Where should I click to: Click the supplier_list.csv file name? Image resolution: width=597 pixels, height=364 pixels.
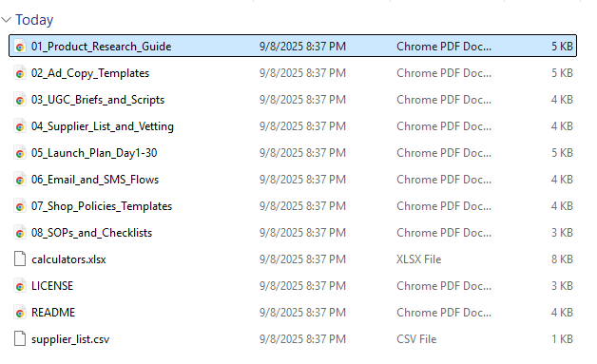[x=70, y=339]
